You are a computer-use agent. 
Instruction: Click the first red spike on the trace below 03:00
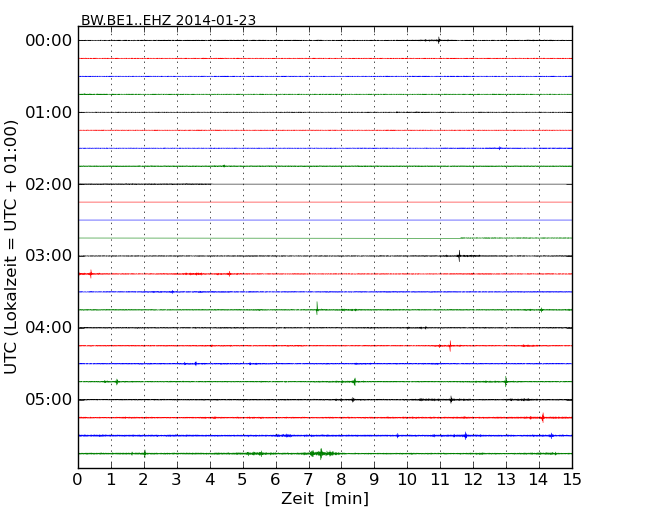click(x=91, y=274)
